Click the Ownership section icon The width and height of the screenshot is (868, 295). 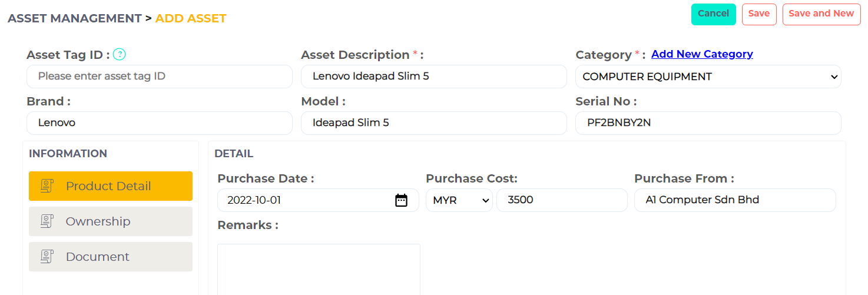point(47,221)
